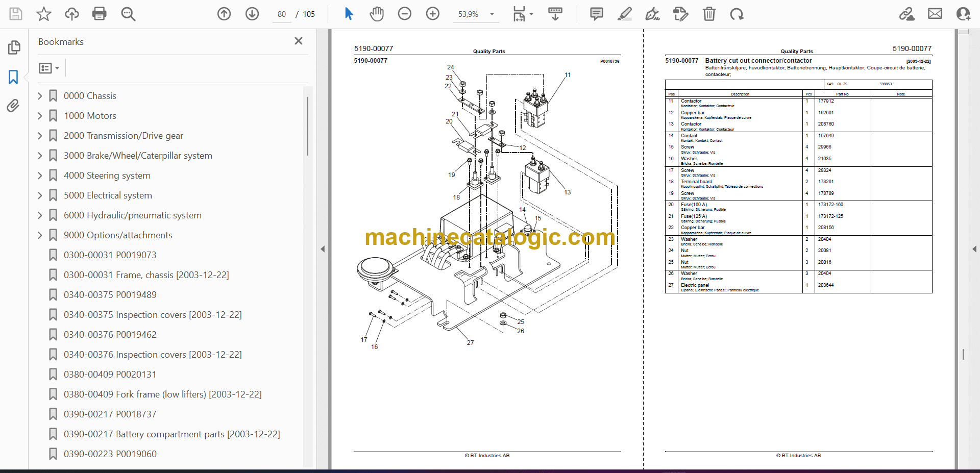Upload file to cloud icon
Viewport: 980px width, 473px height.
pos(72,14)
